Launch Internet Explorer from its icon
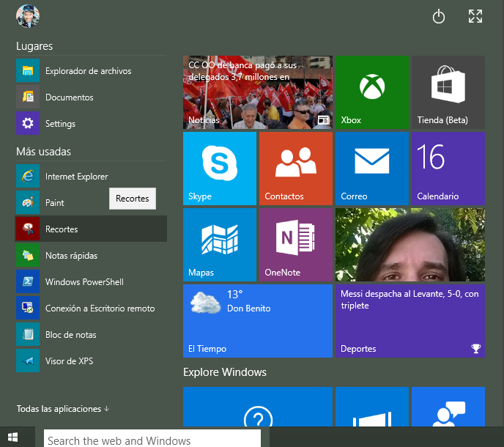 pos(28,176)
